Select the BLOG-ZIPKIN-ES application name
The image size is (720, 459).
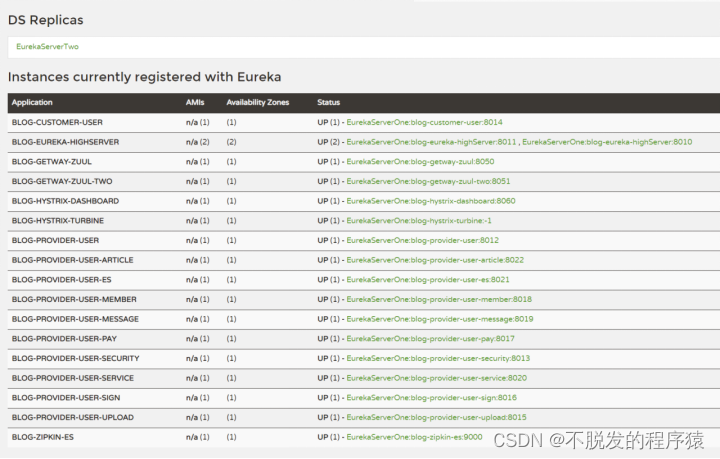(x=43, y=437)
